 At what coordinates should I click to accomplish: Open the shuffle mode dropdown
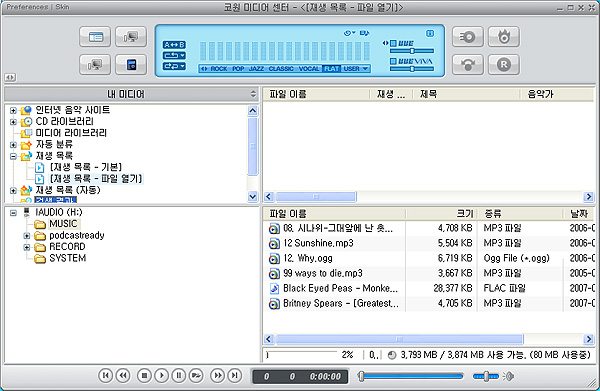coord(174,66)
